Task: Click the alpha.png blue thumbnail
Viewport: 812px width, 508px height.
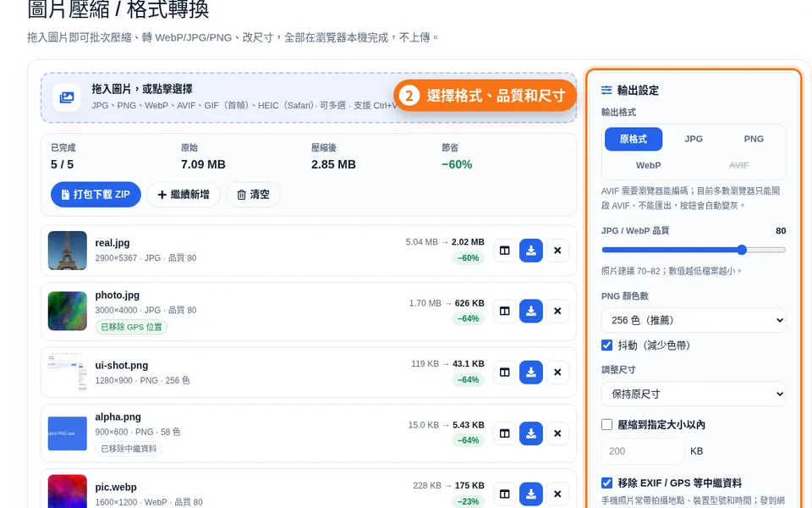Action: tap(68, 433)
